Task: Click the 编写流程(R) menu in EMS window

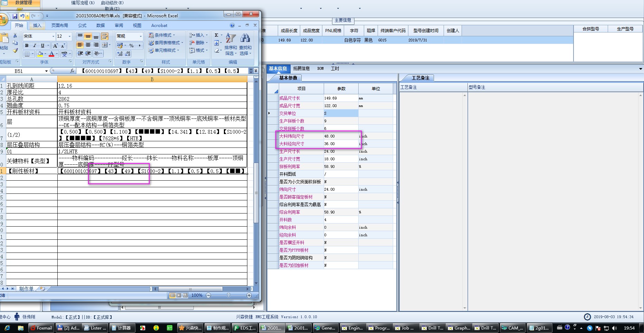Action: pos(83,3)
